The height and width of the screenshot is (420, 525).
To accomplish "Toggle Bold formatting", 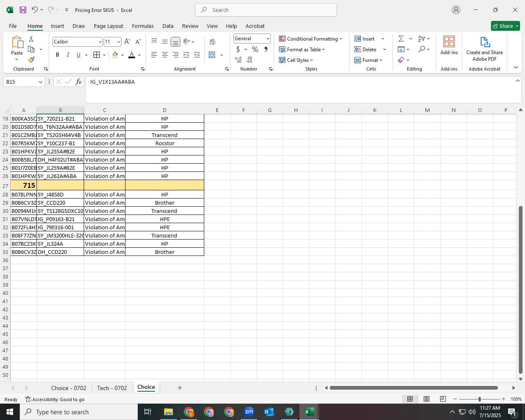I will click(x=57, y=55).
